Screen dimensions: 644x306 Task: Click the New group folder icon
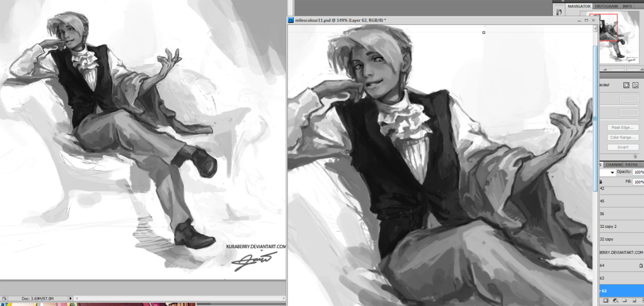point(624,301)
